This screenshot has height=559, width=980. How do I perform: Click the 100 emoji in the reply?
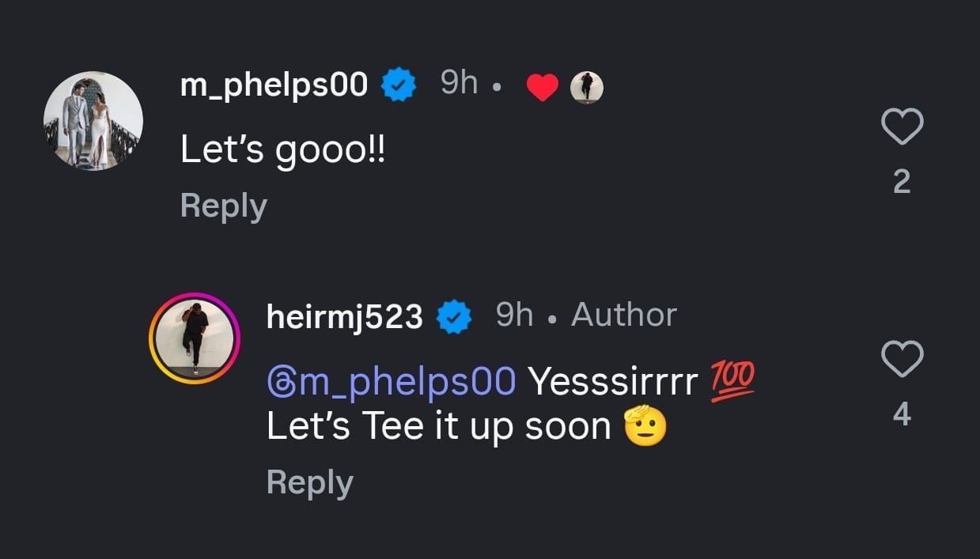(x=732, y=383)
